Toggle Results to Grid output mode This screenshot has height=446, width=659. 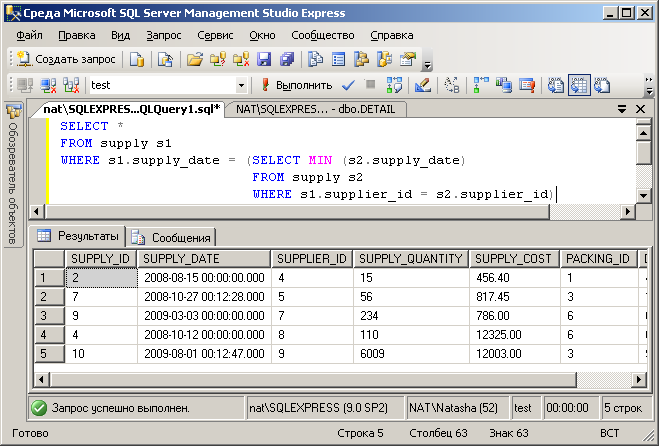pyautogui.click(x=578, y=85)
